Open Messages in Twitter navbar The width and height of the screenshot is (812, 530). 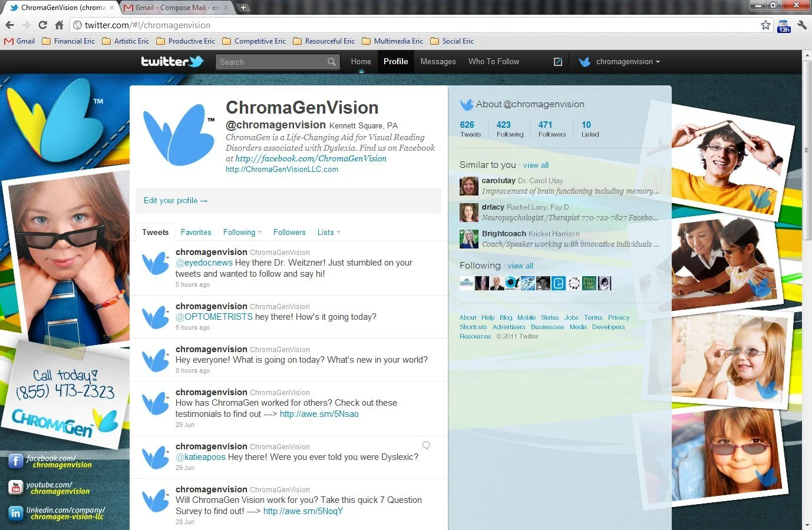click(438, 62)
